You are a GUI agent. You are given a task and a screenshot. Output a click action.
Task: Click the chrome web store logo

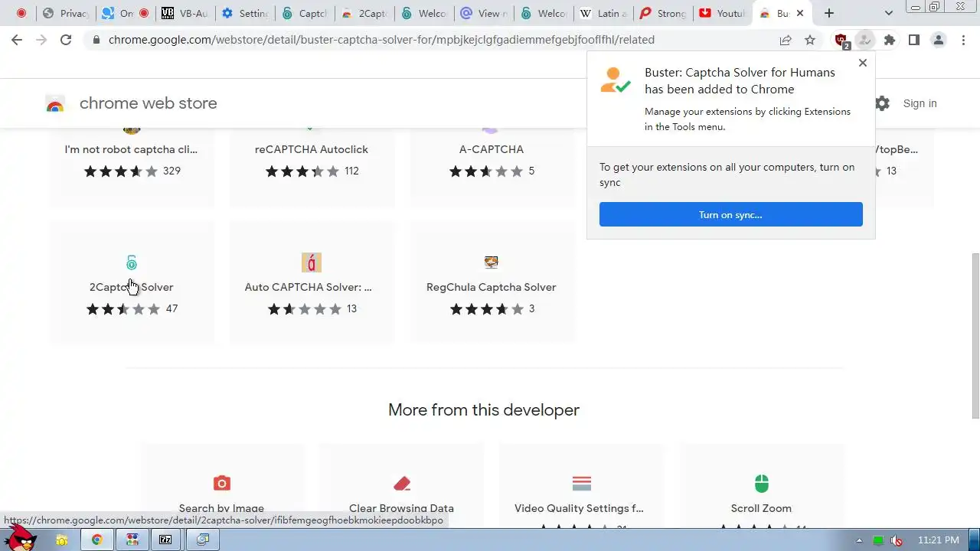pyautogui.click(x=131, y=103)
